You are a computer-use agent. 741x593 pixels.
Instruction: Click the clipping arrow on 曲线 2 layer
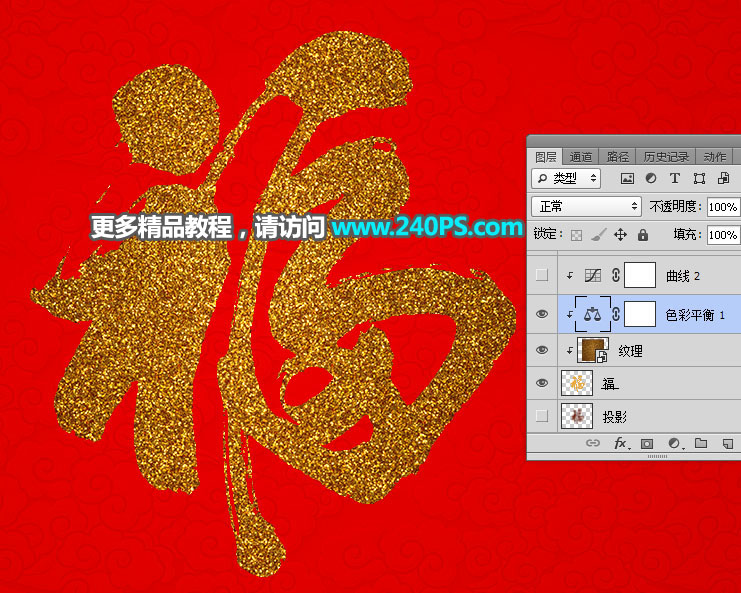point(569,275)
